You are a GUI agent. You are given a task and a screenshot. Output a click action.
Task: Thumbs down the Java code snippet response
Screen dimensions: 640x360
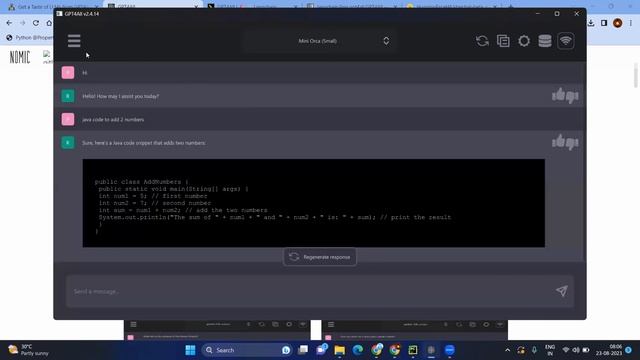click(572, 143)
